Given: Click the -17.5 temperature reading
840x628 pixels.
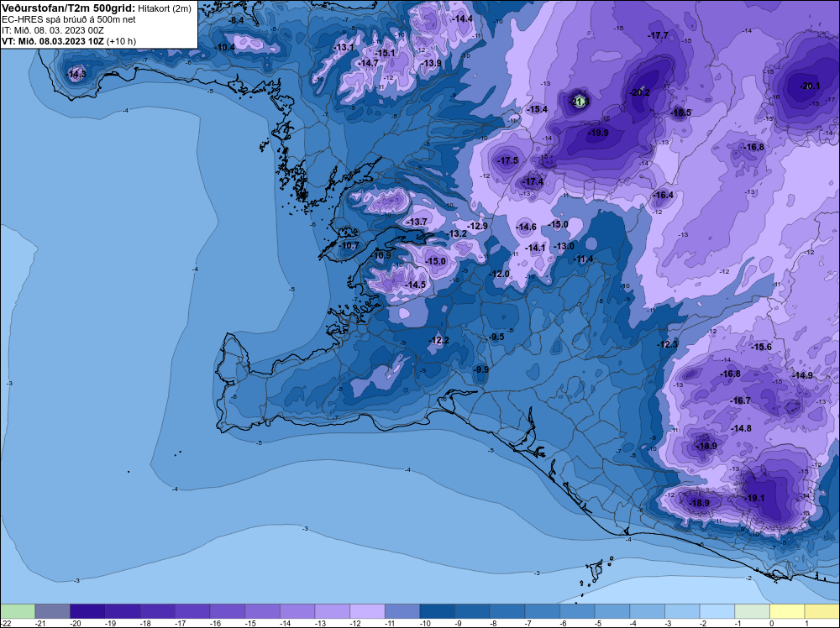Looking at the screenshot, I should 508,160.
